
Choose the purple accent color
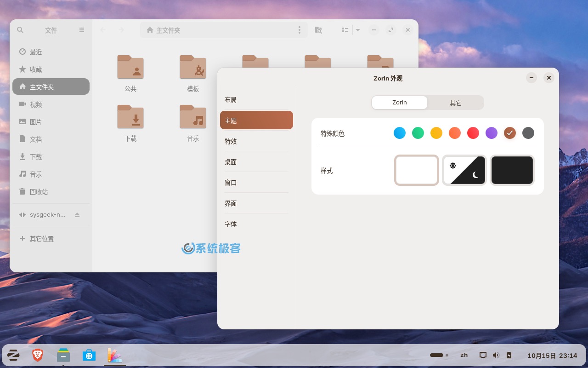click(492, 133)
